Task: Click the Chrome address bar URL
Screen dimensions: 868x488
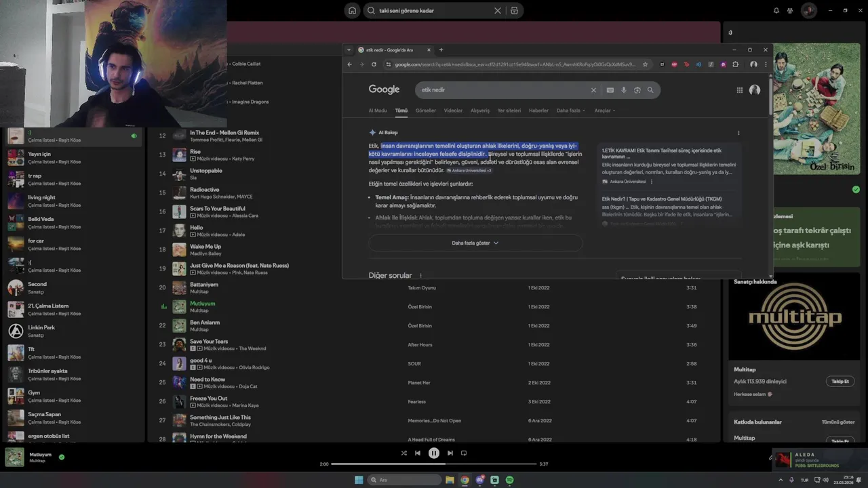Action: click(515, 64)
